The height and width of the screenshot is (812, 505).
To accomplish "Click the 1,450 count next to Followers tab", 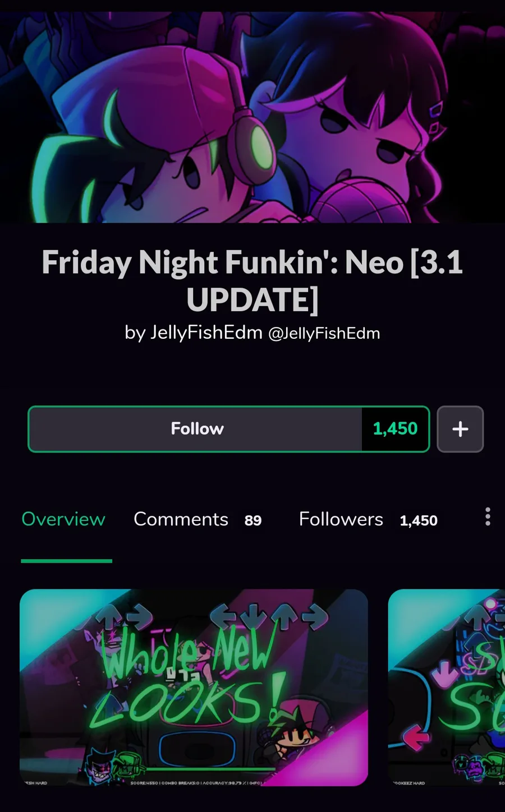I will [x=419, y=520].
